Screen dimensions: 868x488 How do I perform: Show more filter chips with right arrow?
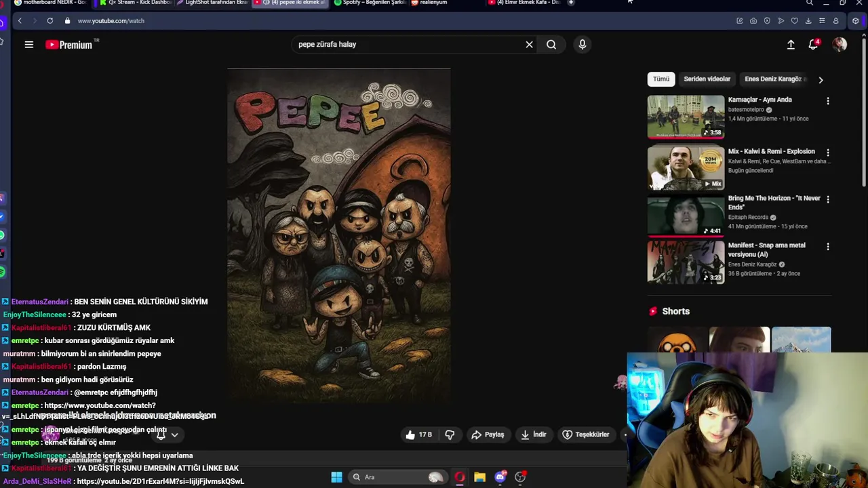(x=821, y=80)
